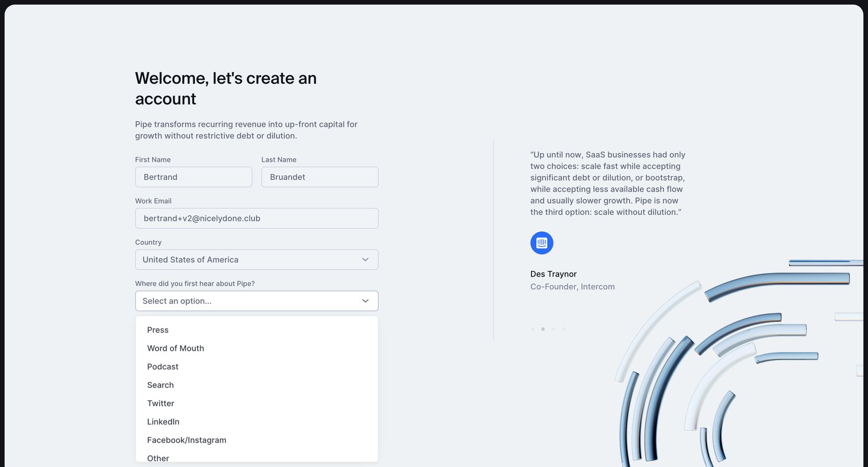The width and height of the screenshot is (868, 467).
Task: Click the name 'Des Traynor'
Action: 553,274
